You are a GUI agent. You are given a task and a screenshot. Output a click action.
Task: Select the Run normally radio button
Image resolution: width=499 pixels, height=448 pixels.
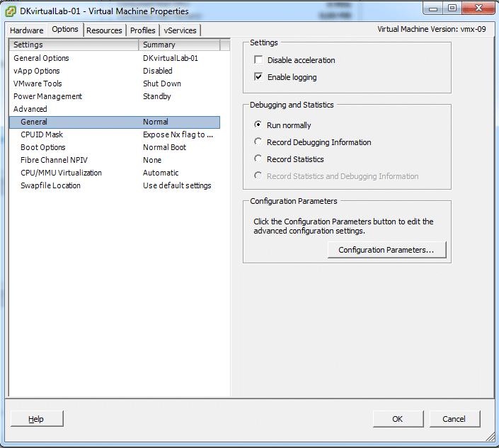(x=258, y=125)
